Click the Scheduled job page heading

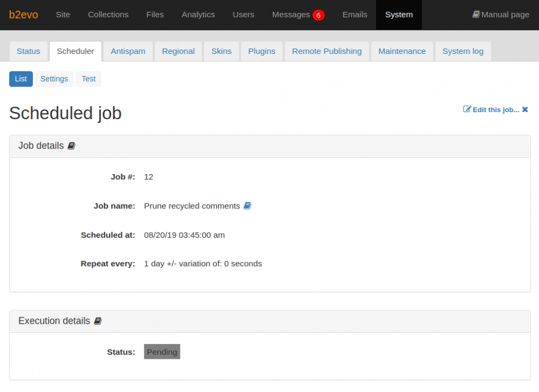pos(65,113)
